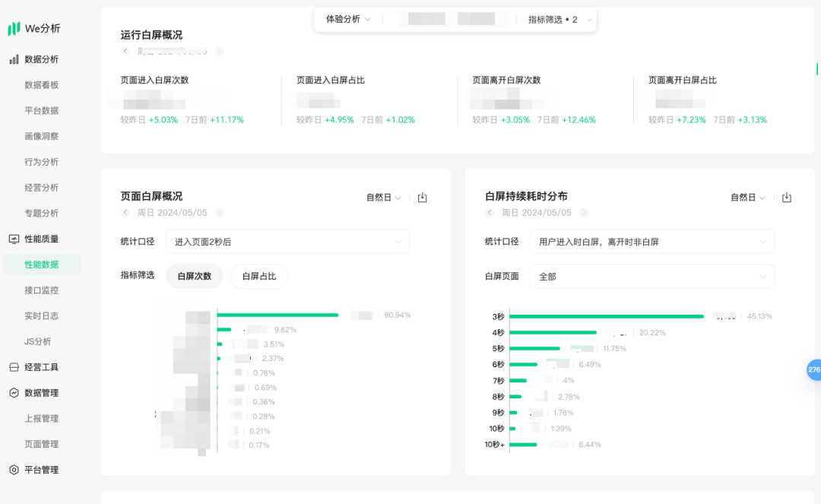Click 页面离开白屏占比 metric label
The height and width of the screenshot is (504, 821).
(682, 80)
